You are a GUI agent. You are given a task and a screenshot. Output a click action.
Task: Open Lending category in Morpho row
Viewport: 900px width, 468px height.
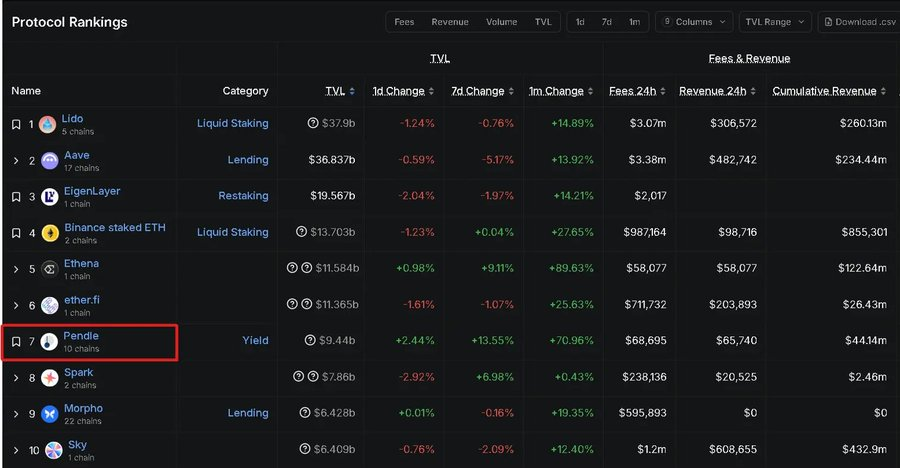[248, 413]
